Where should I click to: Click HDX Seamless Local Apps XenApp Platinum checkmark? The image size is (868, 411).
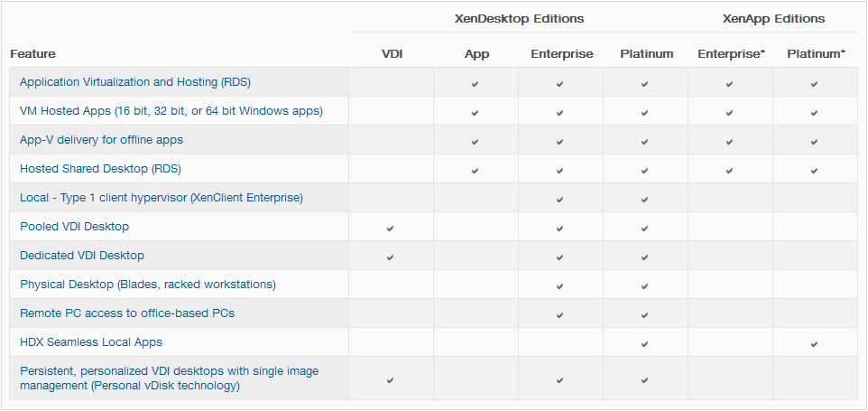814,344
